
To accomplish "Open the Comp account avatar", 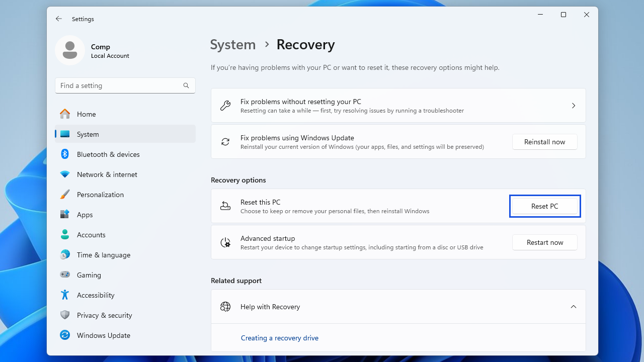I will click(x=70, y=50).
